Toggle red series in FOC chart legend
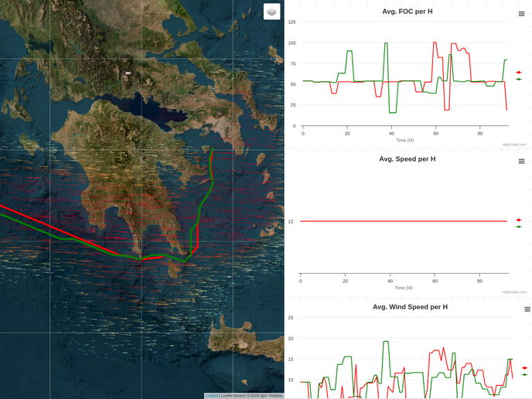Viewport: 532px width, 399px height. 519,72
